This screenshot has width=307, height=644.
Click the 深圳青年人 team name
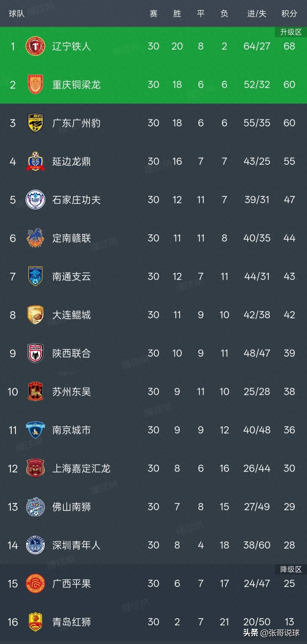coord(76,545)
